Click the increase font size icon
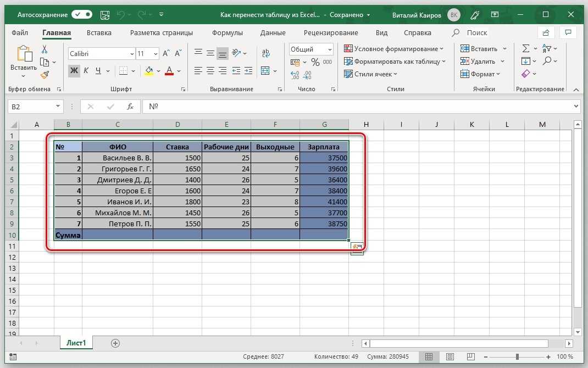 click(166, 54)
